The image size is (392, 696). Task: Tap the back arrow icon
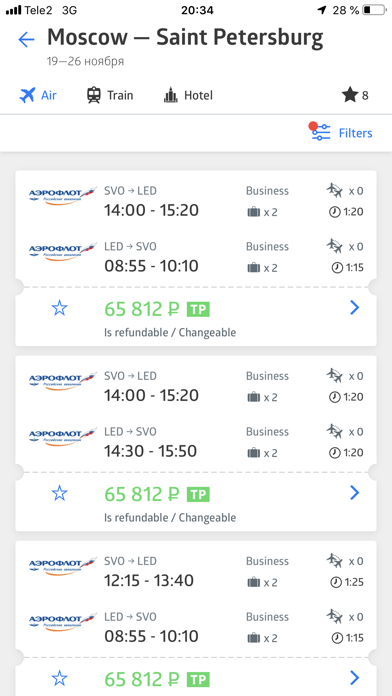pyautogui.click(x=26, y=40)
